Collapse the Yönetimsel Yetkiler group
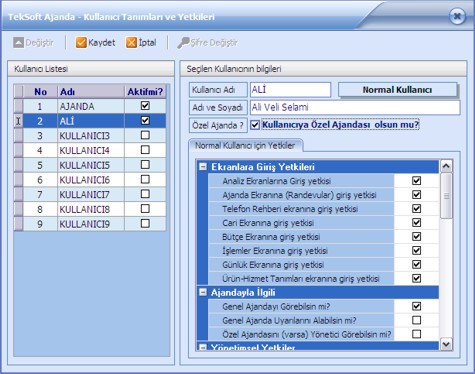 point(203,347)
